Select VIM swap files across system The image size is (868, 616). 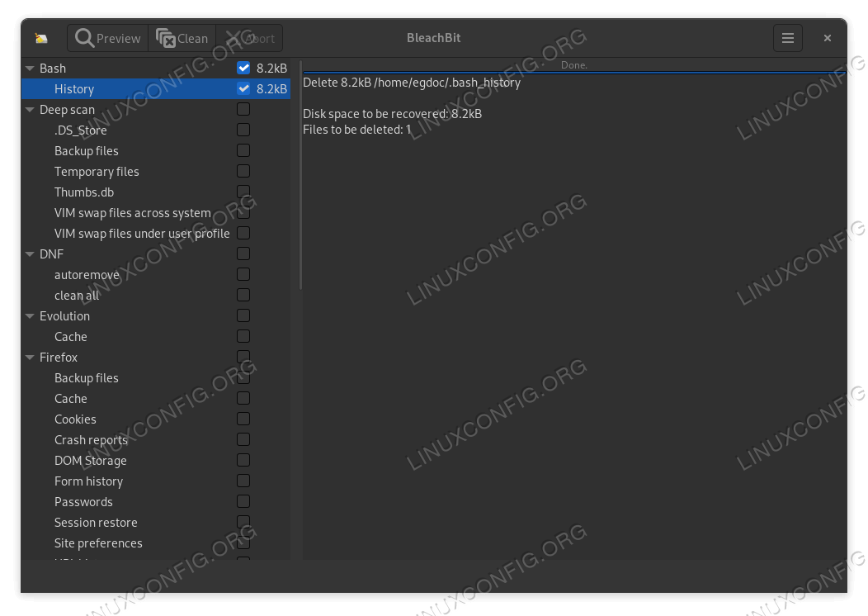click(x=156, y=213)
